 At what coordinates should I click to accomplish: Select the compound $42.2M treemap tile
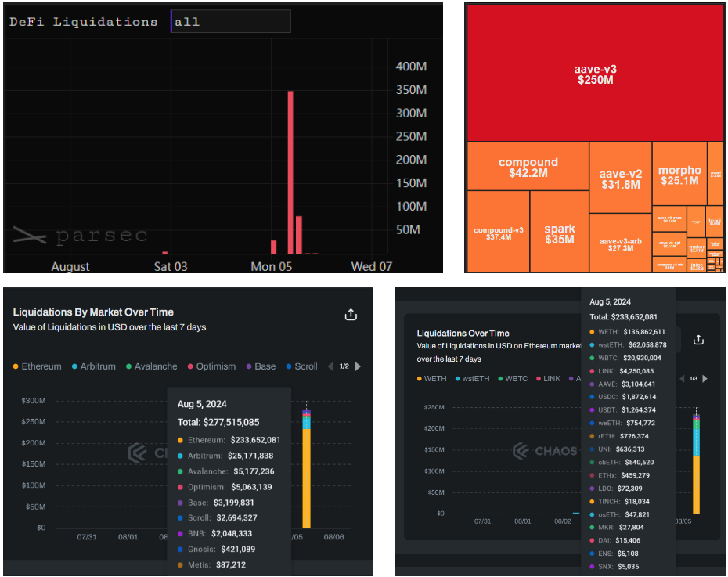click(528, 167)
